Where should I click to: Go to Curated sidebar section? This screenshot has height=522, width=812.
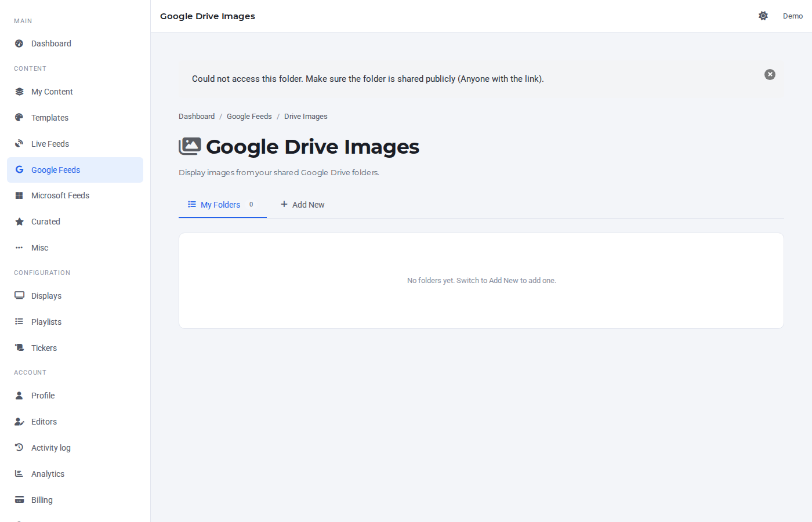click(75, 222)
